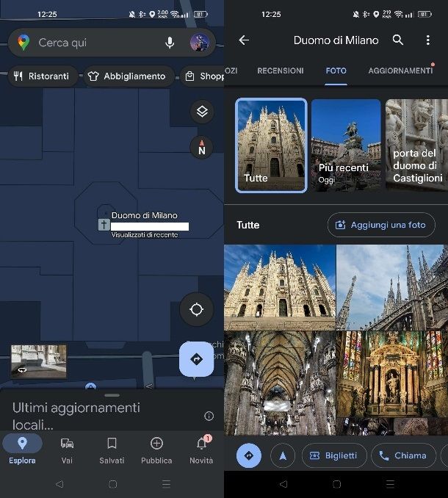Tap the Chiama call button

(403, 455)
